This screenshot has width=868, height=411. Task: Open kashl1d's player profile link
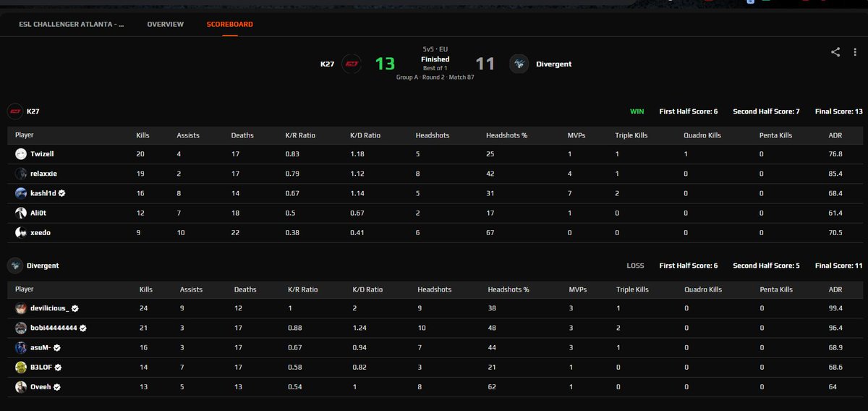coord(43,193)
